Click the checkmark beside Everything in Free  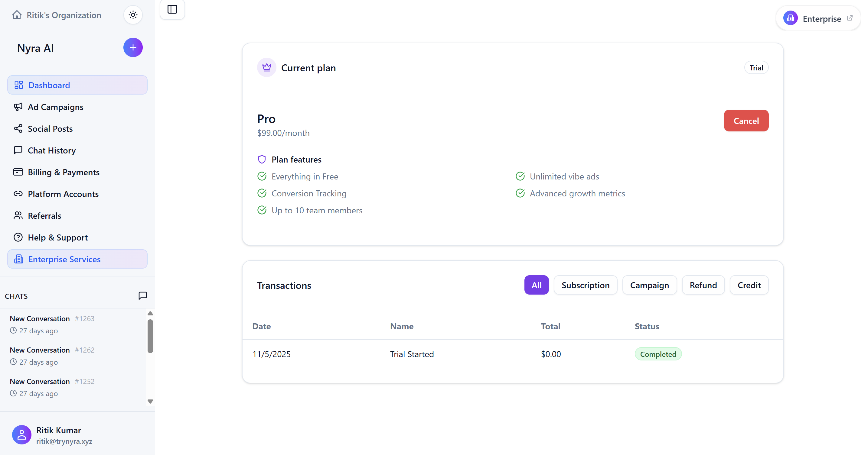tap(262, 176)
